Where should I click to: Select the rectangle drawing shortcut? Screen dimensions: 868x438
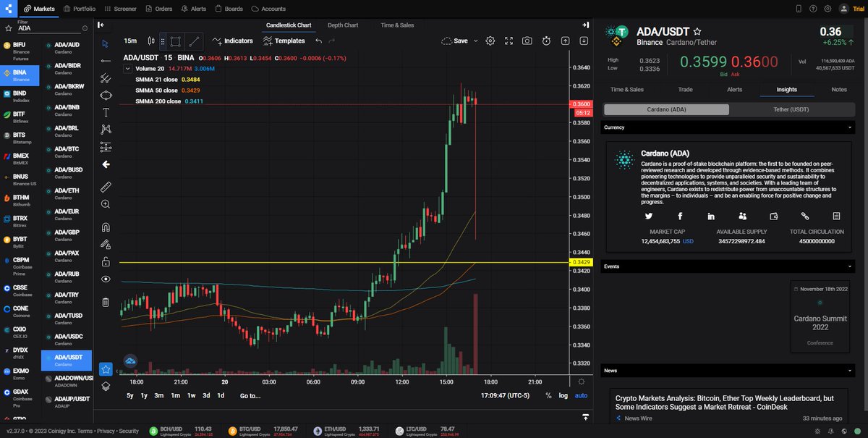[x=175, y=41]
